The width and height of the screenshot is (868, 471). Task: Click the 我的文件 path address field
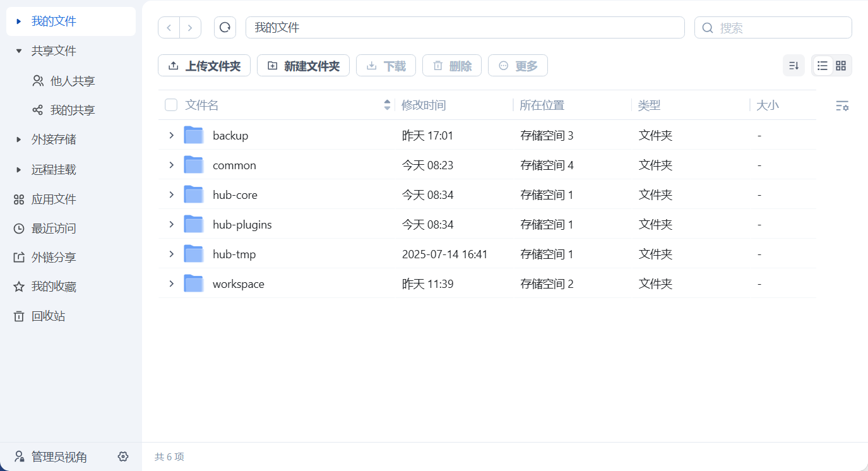click(x=465, y=28)
